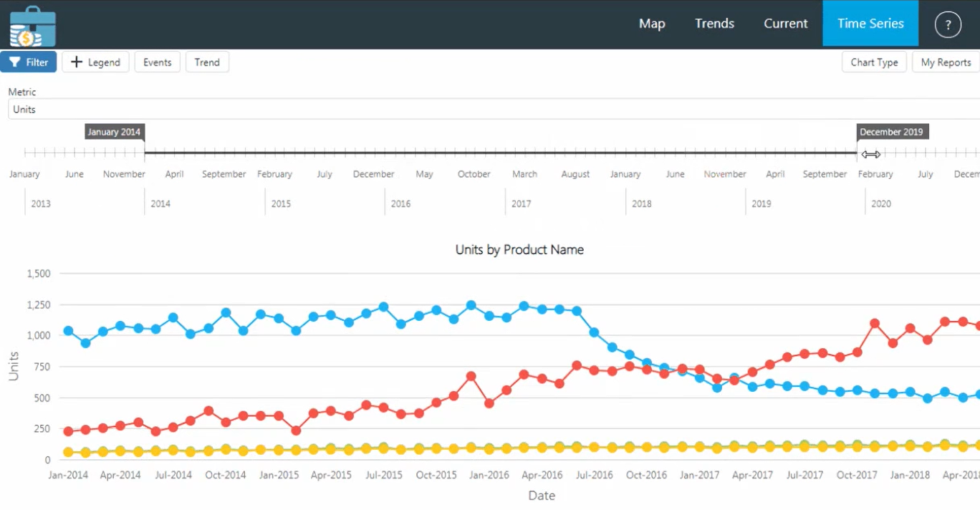The width and height of the screenshot is (980, 510).
Task: Open the Chart Type dropdown
Action: pos(874,62)
